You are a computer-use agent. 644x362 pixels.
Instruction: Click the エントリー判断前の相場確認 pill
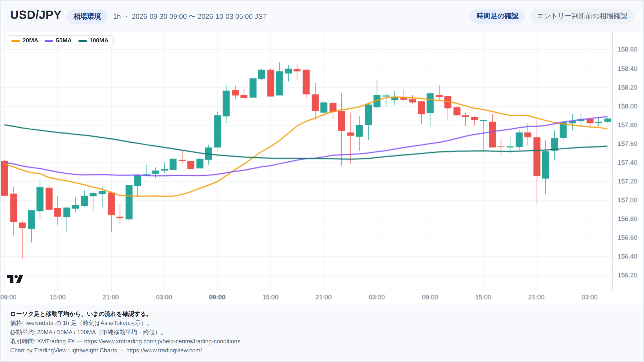tap(582, 16)
